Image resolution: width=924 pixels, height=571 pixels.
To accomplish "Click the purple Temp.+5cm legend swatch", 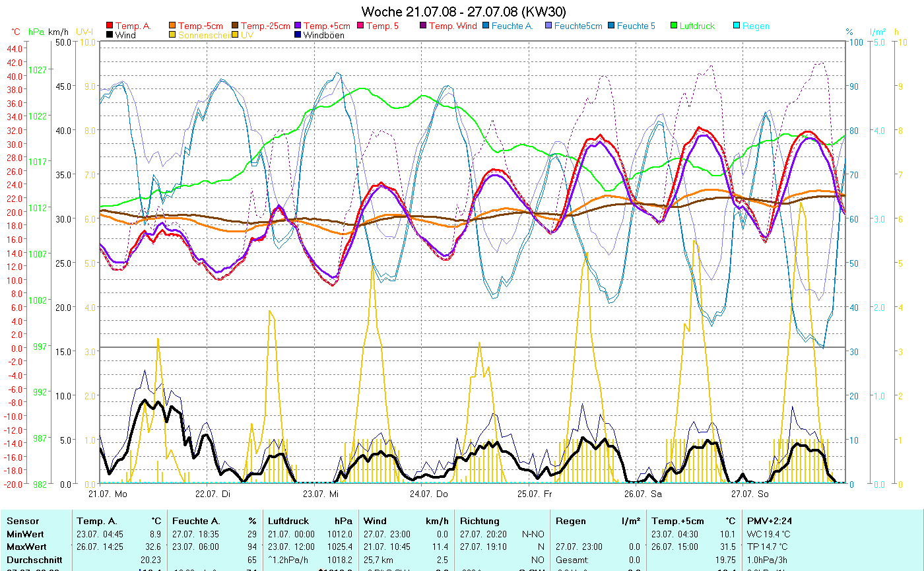I will coord(298,26).
